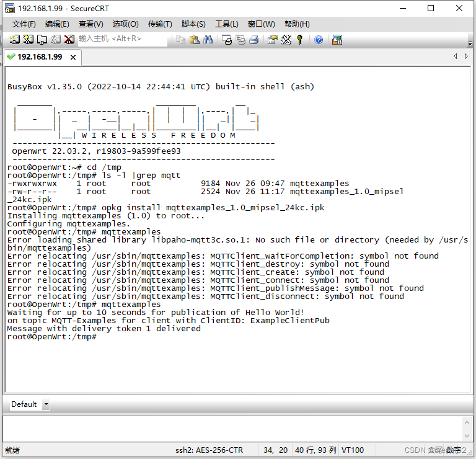Viewport: 476px width, 459px height.
Task: Click the Print Selection icon
Action: pyautogui.click(x=240, y=40)
